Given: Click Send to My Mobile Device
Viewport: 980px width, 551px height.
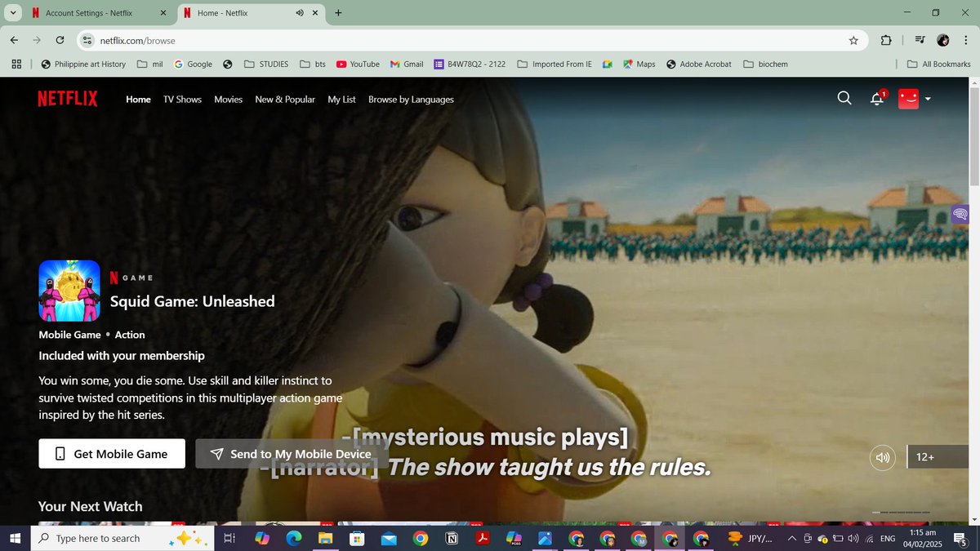Looking at the screenshot, I should pos(292,454).
